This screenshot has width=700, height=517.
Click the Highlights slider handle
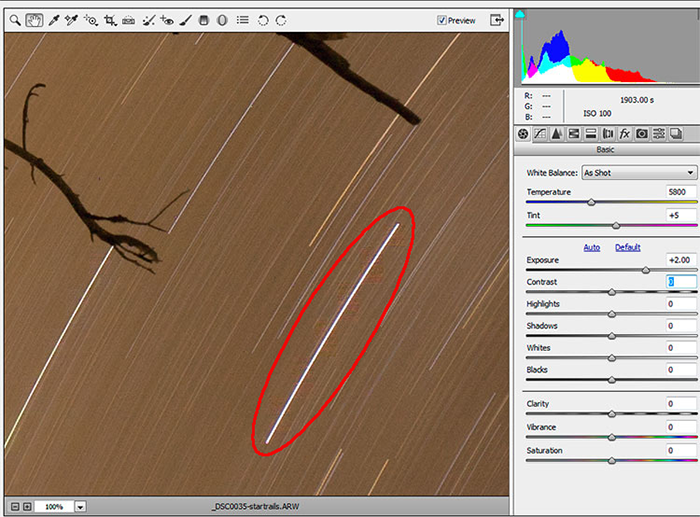coord(612,314)
